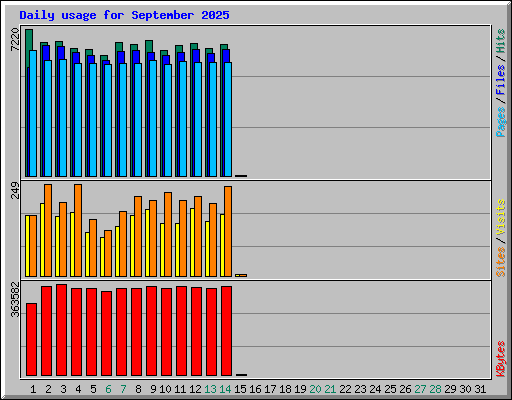Click the 363582 y-axis value
This screenshot has width=512, height=400.
tap(15, 300)
